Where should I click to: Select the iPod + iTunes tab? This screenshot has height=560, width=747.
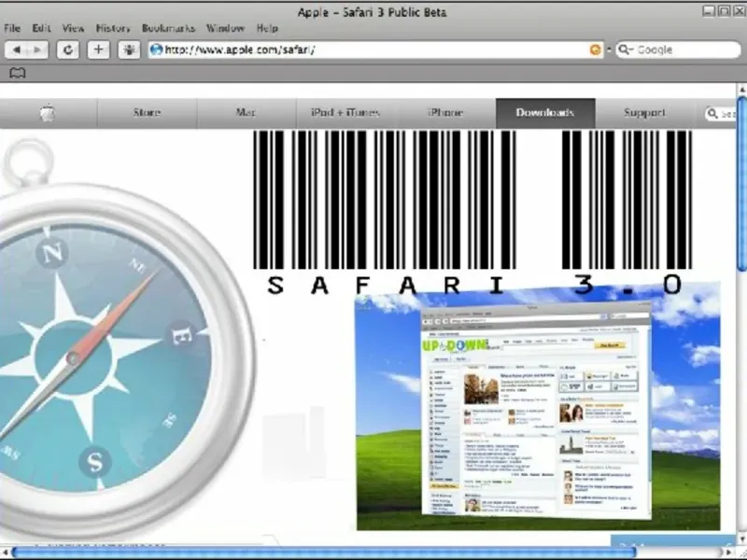(x=345, y=113)
